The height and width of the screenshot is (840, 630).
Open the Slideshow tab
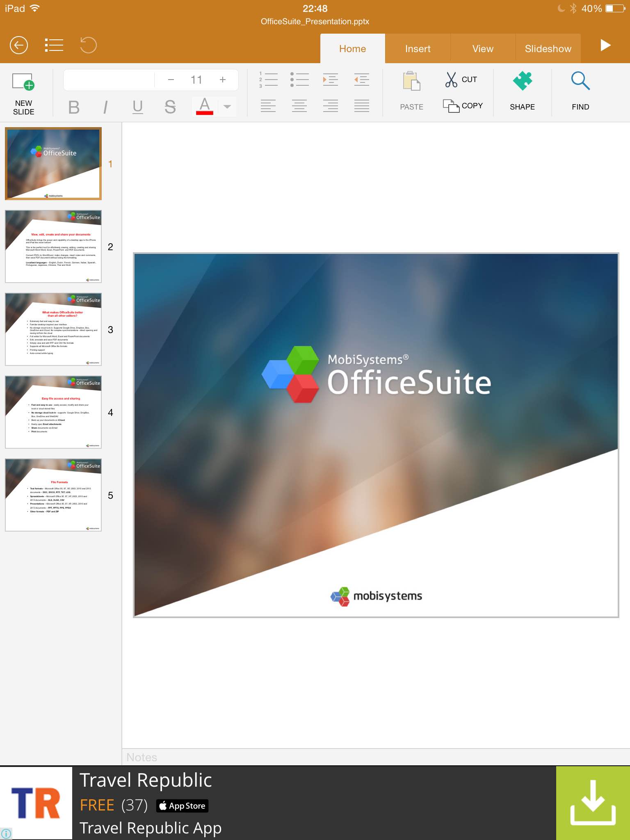pos(548,49)
